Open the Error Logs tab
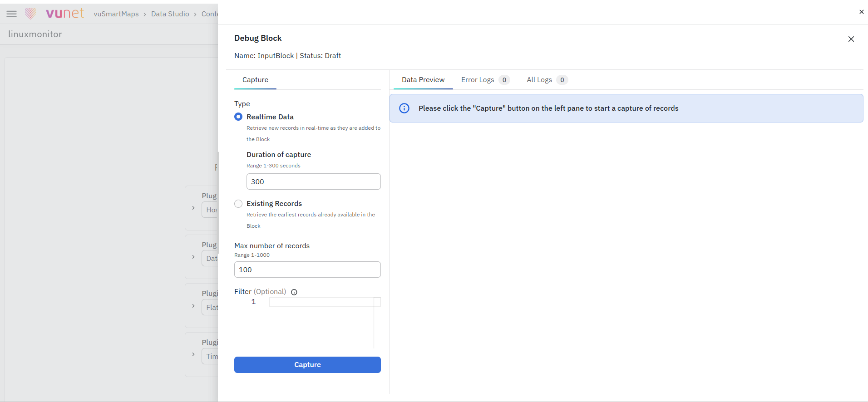Image resolution: width=868 pixels, height=402 pixels. (x=485, y=80)
